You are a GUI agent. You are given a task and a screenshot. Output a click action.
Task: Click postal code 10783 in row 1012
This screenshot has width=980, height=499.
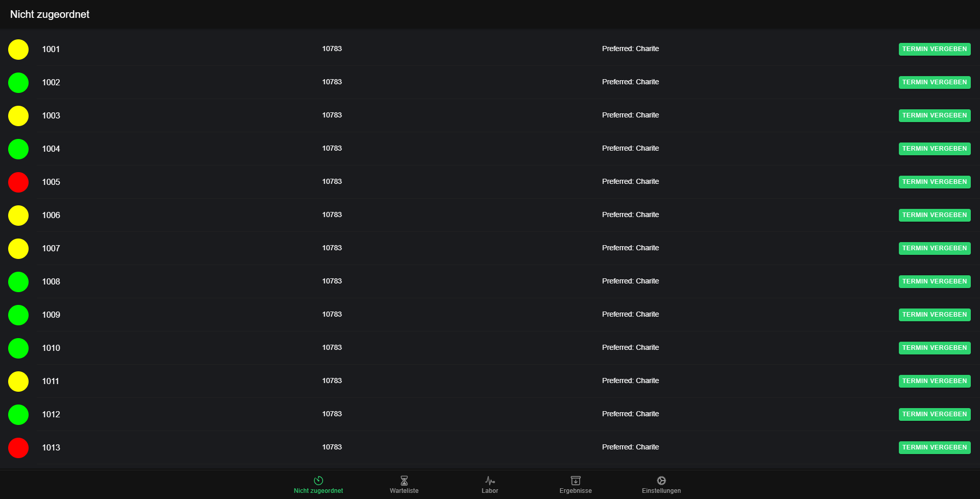(332, 414)
